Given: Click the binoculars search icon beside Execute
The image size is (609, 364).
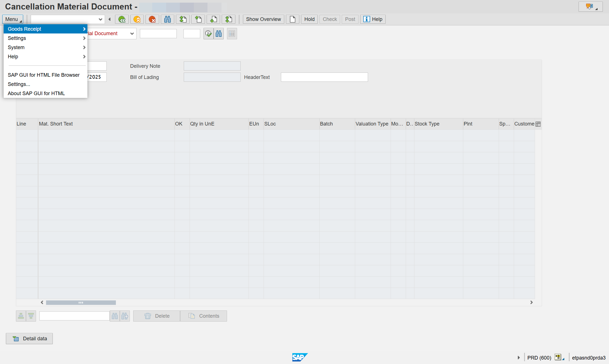Looking at the screenshot, I should point(219,34).
